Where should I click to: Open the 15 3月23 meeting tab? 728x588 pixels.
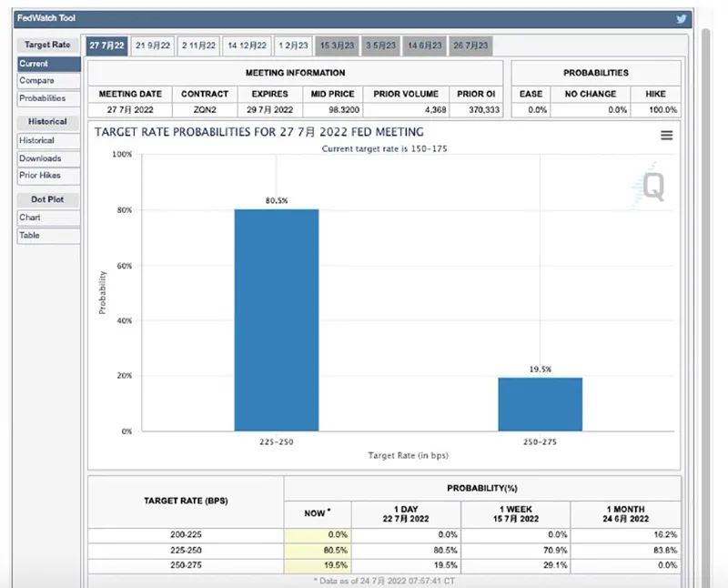click(x=337, y=46)
